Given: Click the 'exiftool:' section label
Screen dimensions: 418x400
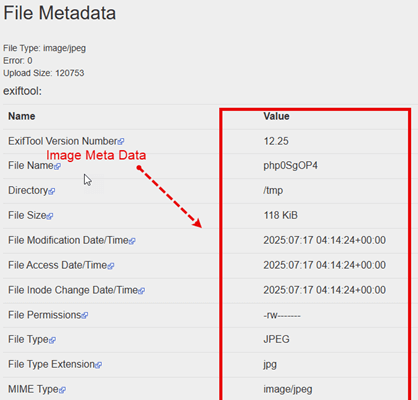Looking at the screenshot, I should pyautogui.click(x=22, y=91).
